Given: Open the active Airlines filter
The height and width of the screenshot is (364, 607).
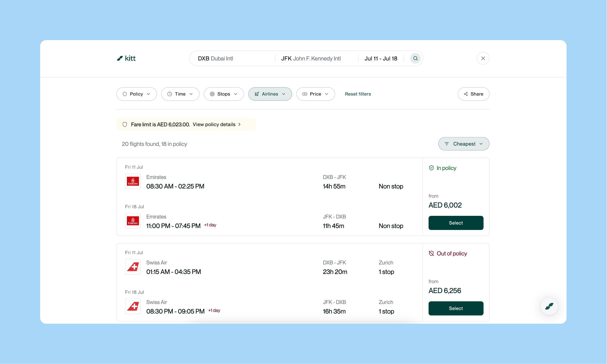Looking at the screenshot, I should point(270,94).
